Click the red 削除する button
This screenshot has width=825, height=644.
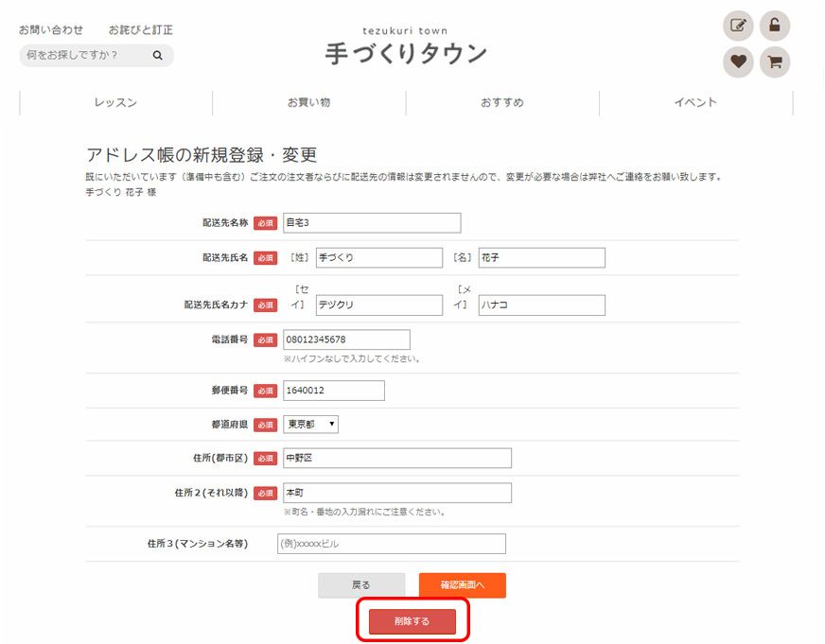tap(412, 621)
